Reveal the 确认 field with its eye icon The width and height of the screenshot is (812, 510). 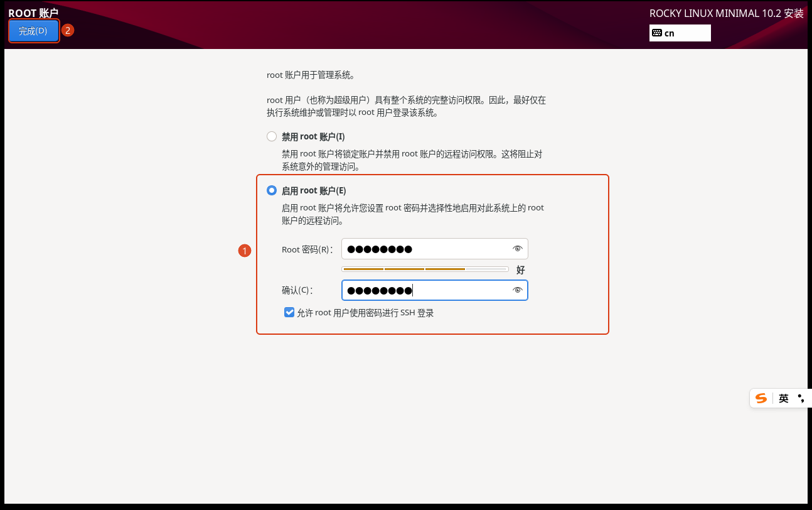click(x=518, y=290)
